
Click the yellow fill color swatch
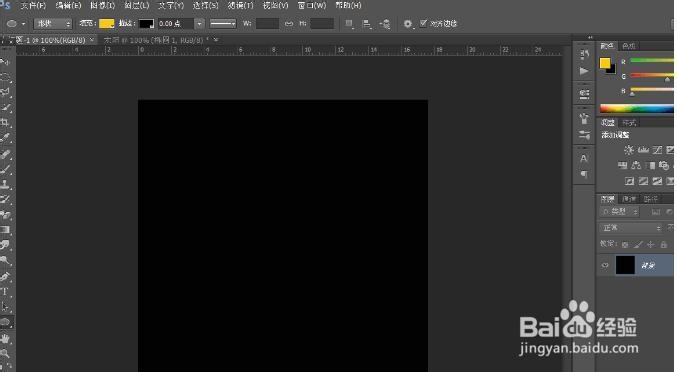pyautogui.click(x=106, y=24)
